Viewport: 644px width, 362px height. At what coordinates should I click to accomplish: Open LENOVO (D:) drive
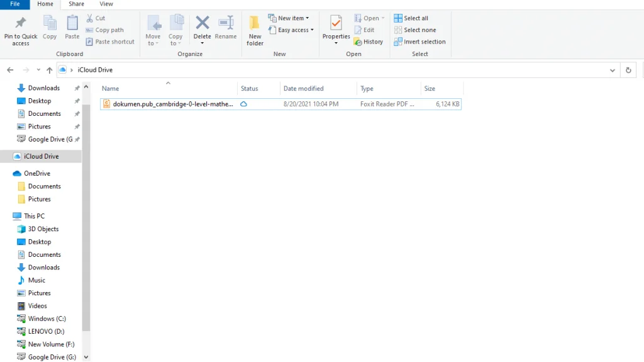click(46, 331)
